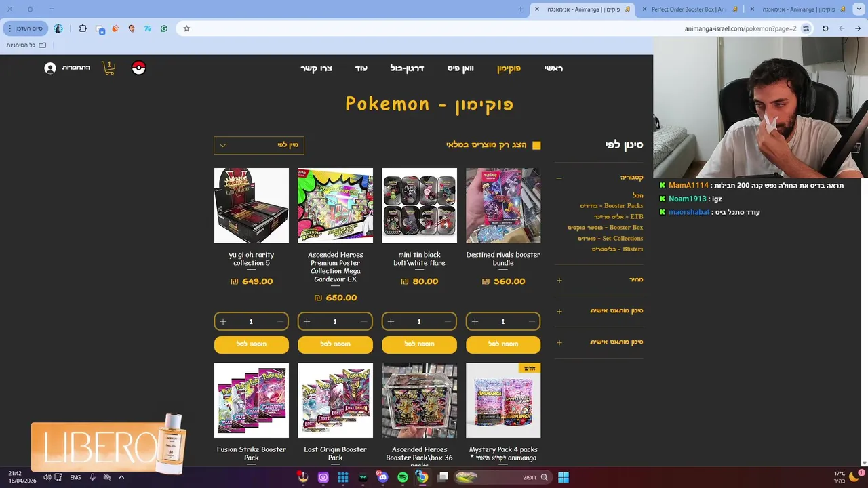Image resolution: width=868 pixels, height=488 pixels.
Task: Increase Destined rivals bundle quantity
Action: (x=475, y=321)
